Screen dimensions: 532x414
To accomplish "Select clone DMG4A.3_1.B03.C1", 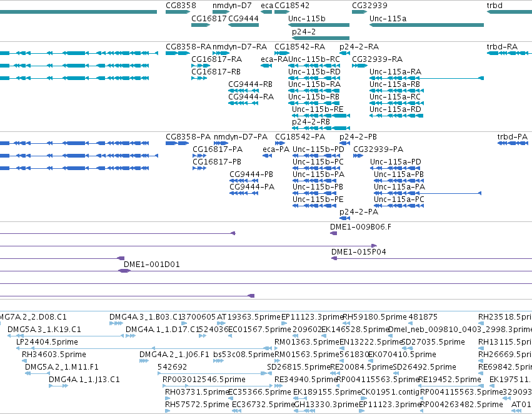I will [146, 317].
